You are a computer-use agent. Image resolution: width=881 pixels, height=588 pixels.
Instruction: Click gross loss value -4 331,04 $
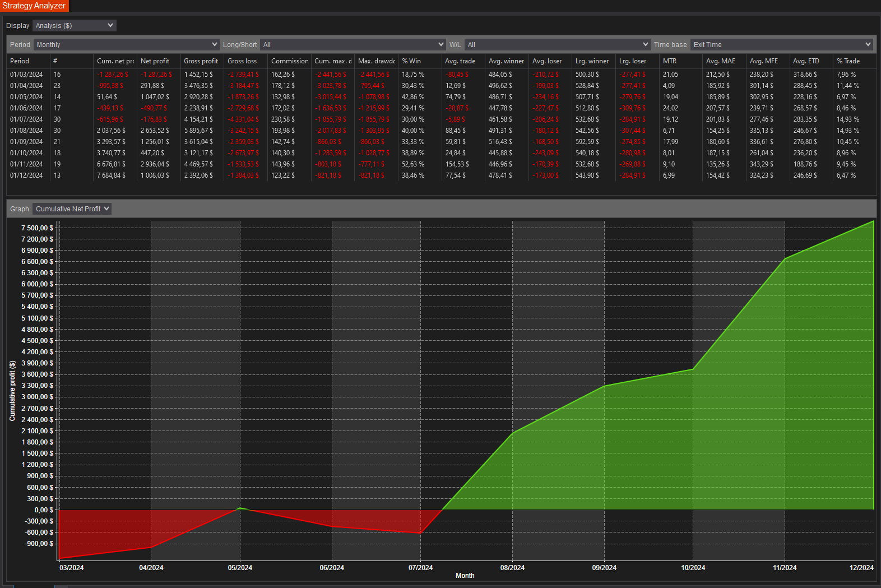[243, 119]
